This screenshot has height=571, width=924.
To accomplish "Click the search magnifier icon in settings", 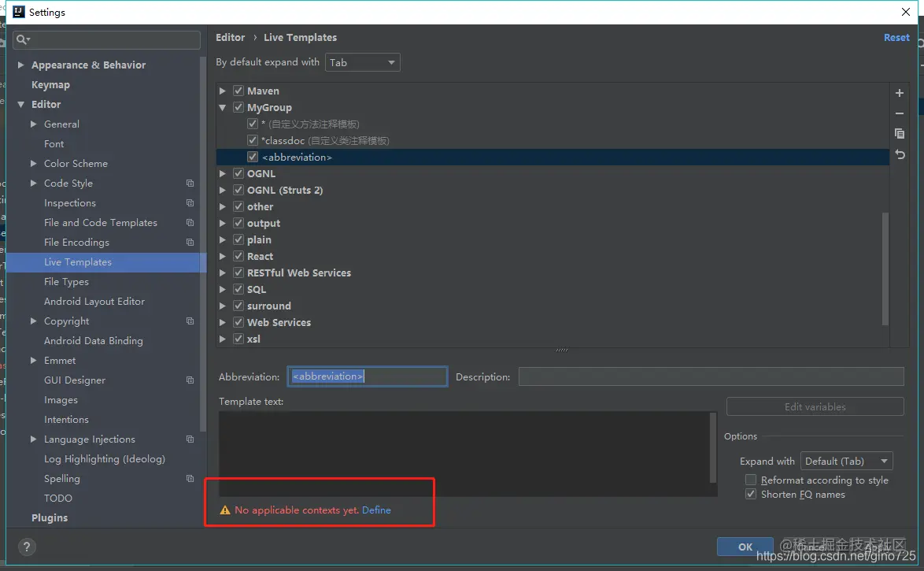I will click(x=22, y=39).
